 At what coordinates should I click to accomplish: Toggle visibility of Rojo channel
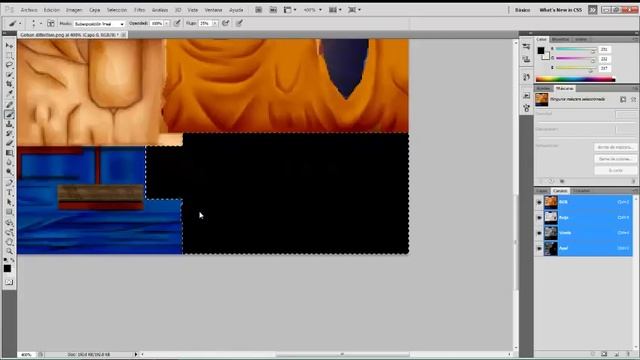[x=539, y=218]
